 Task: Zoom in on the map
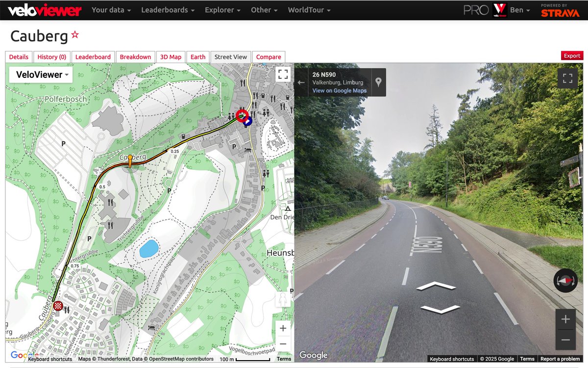283,328
